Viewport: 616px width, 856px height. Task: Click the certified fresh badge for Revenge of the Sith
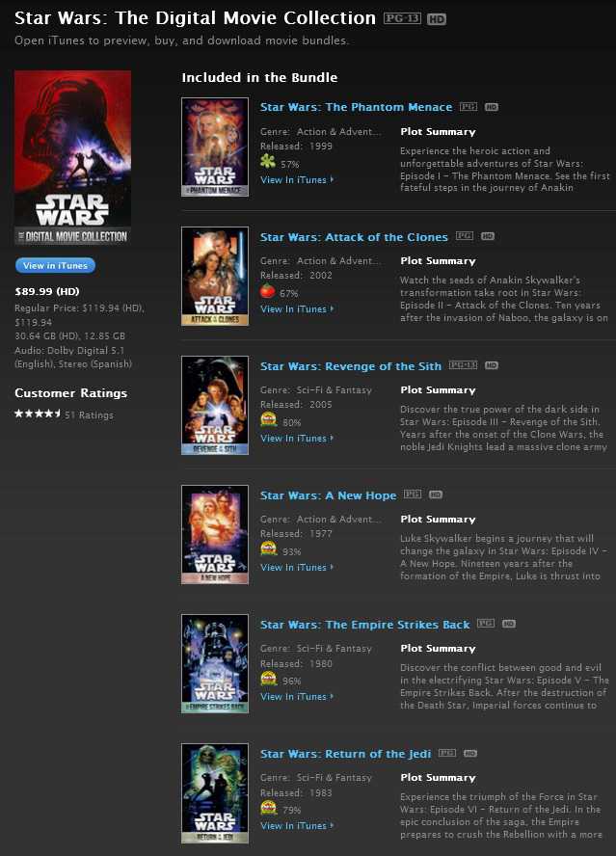point(268,419)
